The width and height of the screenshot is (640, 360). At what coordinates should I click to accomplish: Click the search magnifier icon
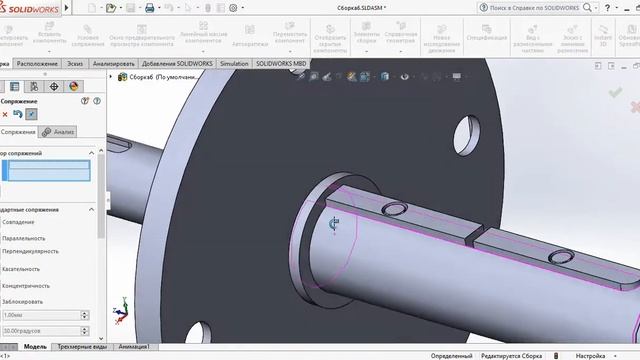(x=587, y=7)
